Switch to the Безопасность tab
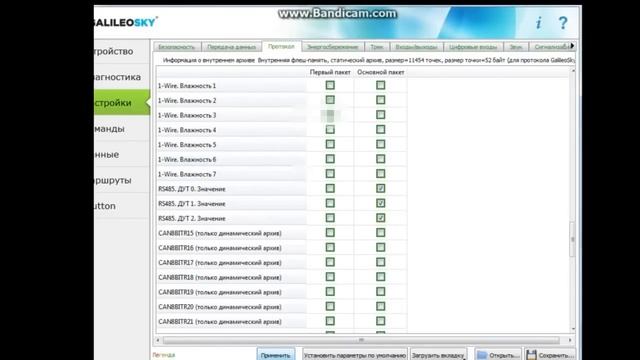This screenshot has height=360, width=640. coord(177,47)
